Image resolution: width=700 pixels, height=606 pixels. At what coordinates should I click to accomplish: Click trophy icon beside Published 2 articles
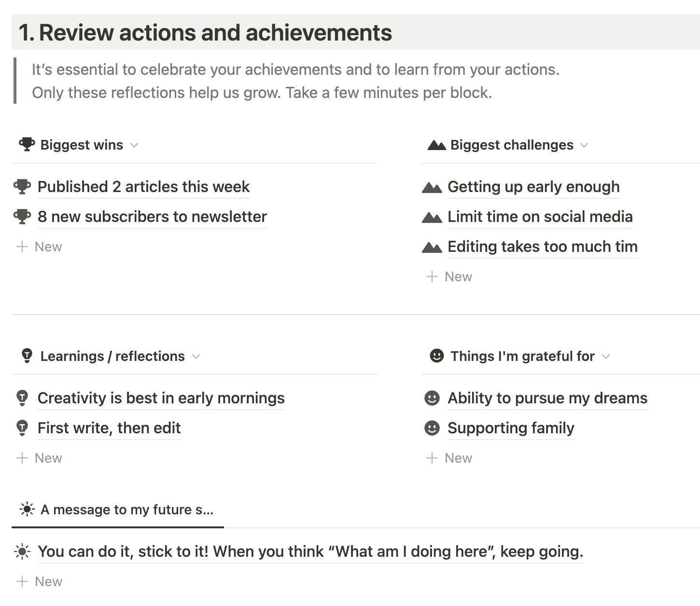click(22, 187)
